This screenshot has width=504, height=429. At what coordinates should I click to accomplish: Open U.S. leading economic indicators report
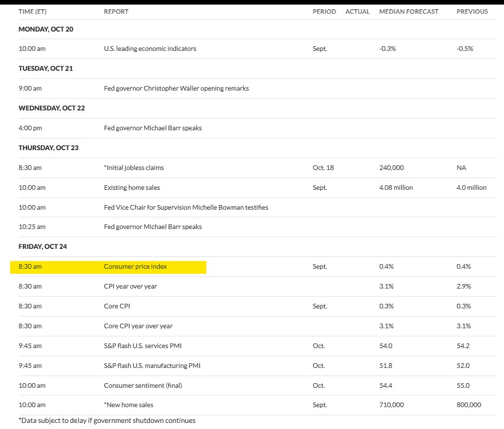click(x=150, y=49)
